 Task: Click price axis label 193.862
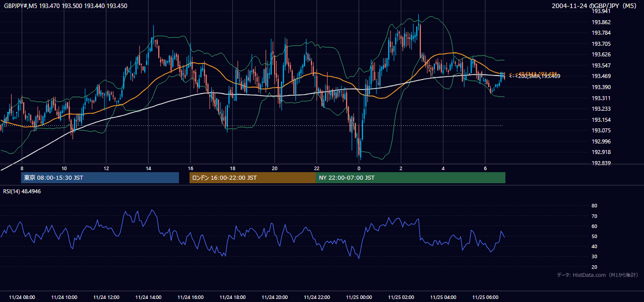601,22
